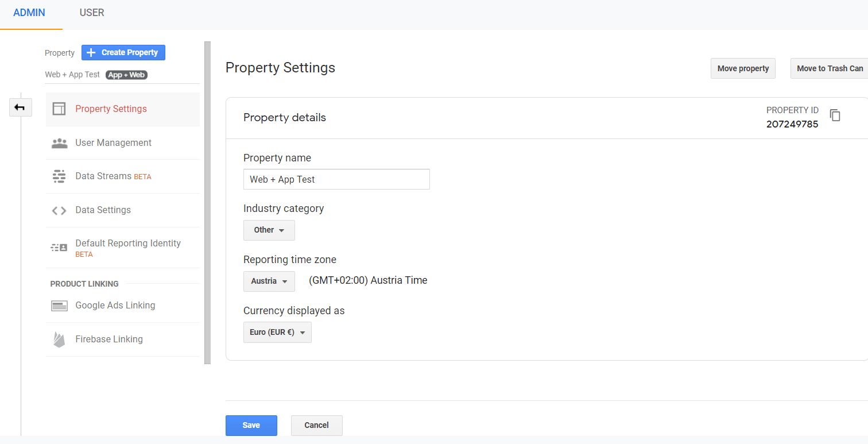Copy the property ID with copy icon
This screenshot has height=444, width=868.
[835, 115]
